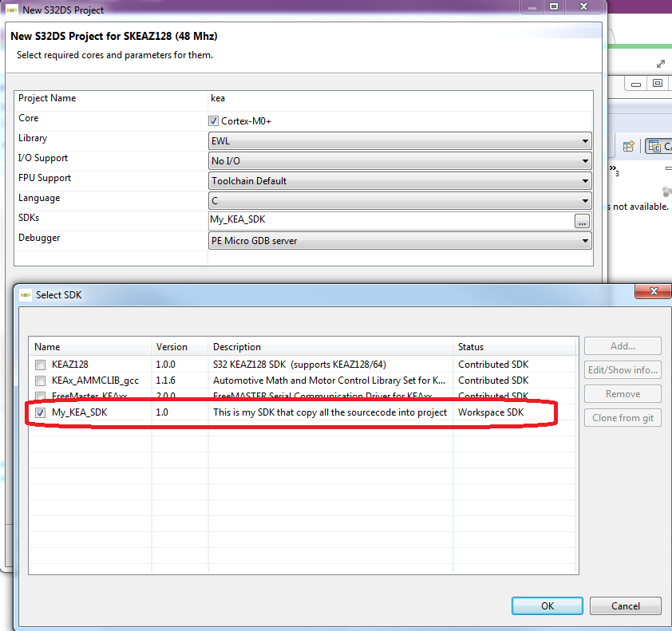Viewport: 672px width, 631px height.
Task: Maximize the New S32DS Project window
Action: click(x=554, y=6)
